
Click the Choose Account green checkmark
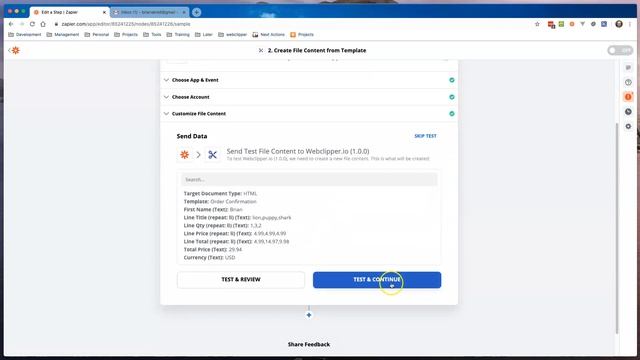(x=451, y=97)
